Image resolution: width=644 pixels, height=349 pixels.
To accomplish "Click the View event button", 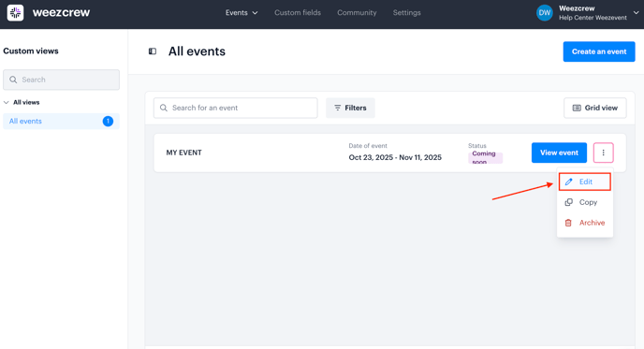I will point(559,153).
